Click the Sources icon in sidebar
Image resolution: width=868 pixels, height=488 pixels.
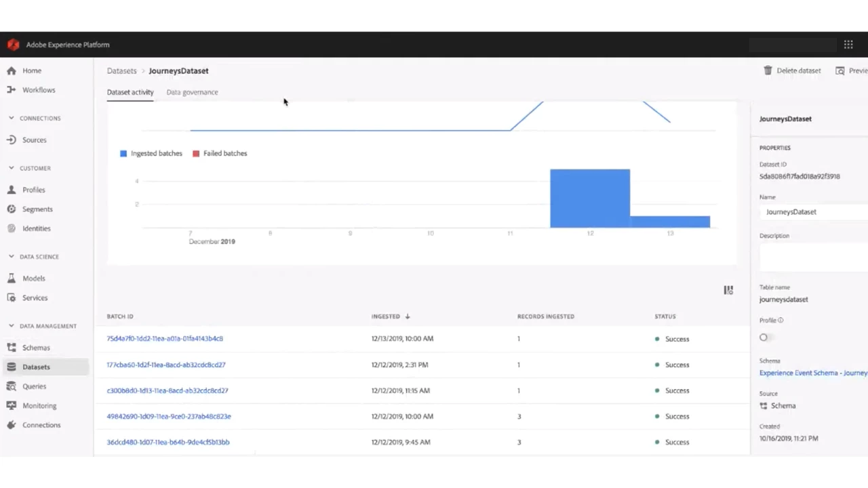click(x=12, y=140)
